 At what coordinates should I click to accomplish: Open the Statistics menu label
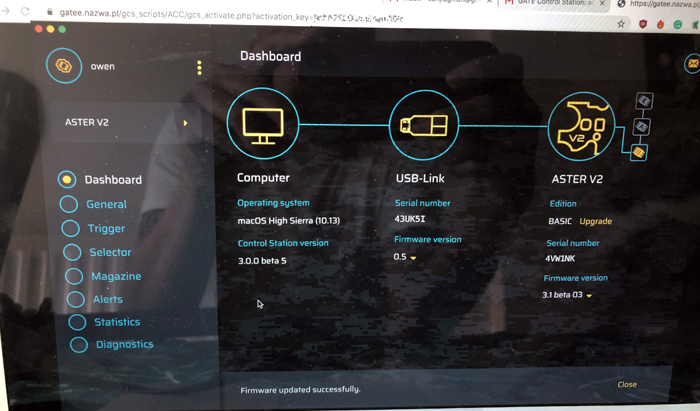coord(117,322)
